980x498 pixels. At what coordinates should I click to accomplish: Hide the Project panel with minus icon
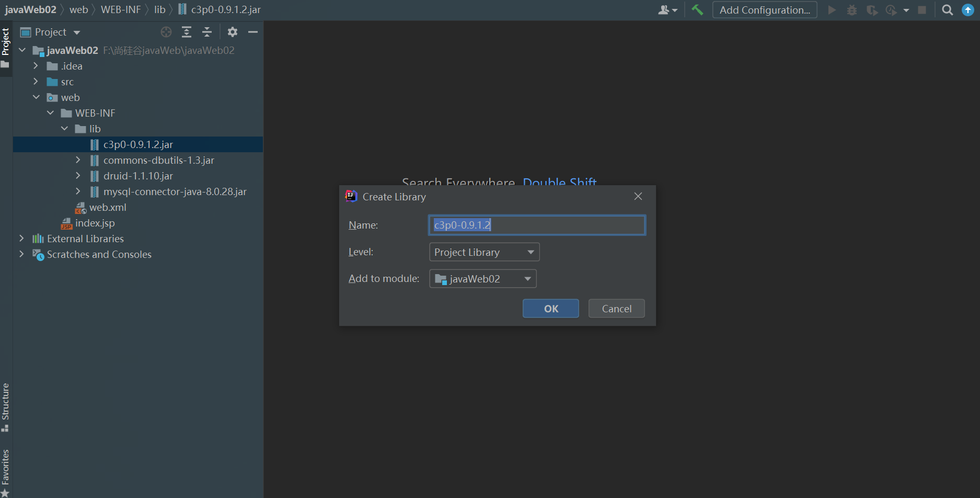point(253,32)
